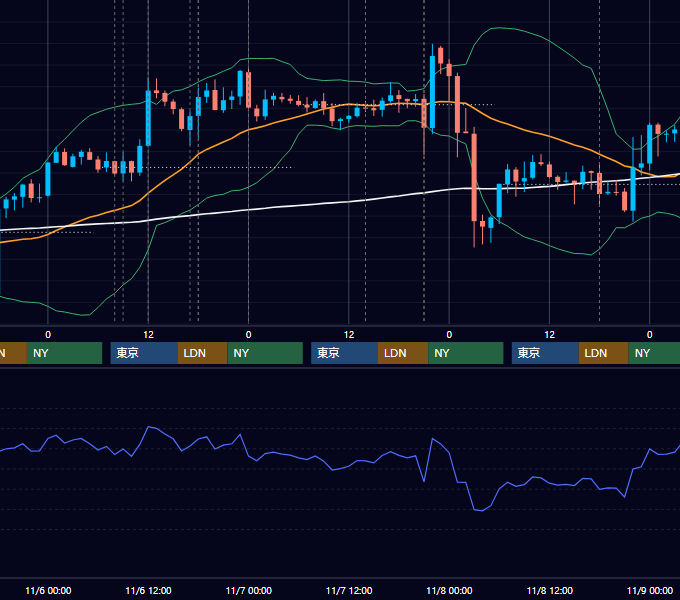Click the 11/7 00:00 date label

click(x=248, y=590)
